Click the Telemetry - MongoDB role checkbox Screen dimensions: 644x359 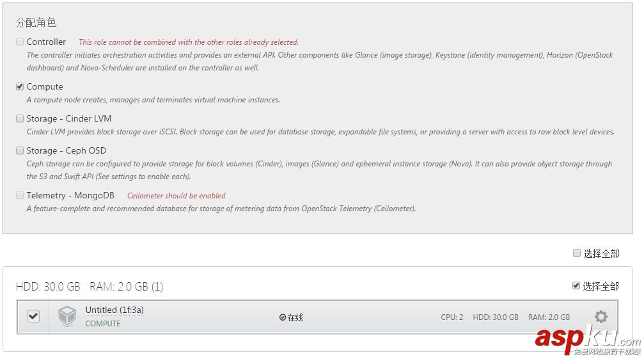click(20, 195)
